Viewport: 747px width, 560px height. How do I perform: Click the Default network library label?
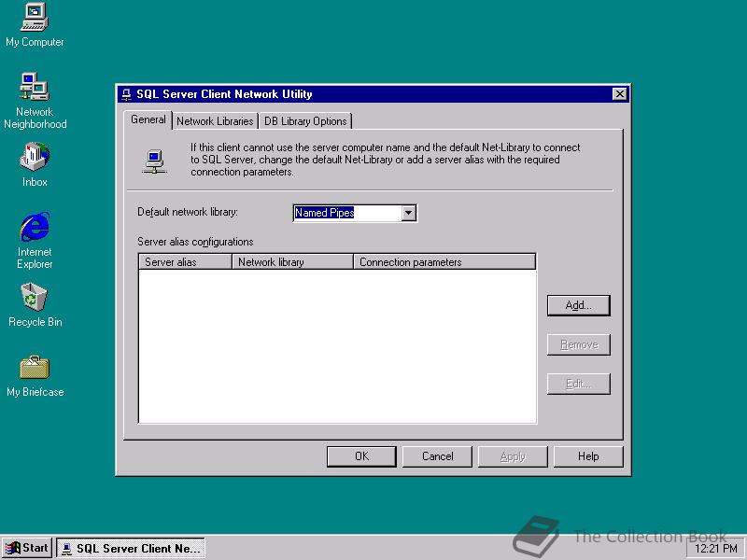coord(188,212)
